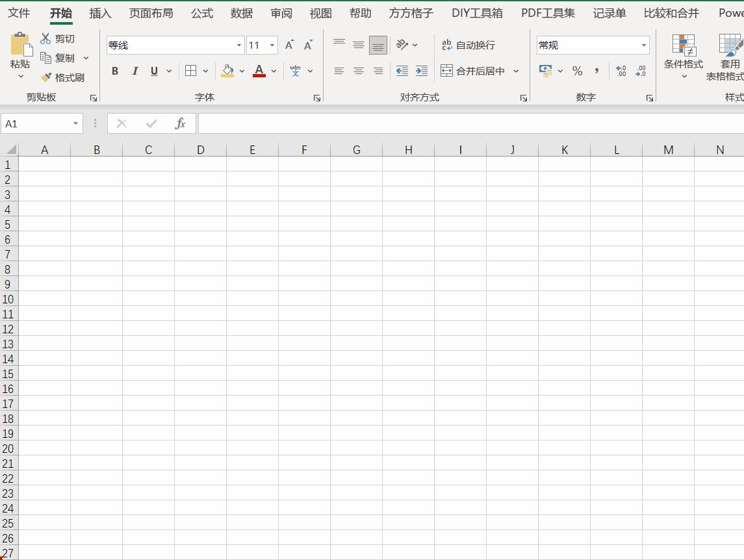
Task: Click Merge and Center (合并后居中) button
Action: point(474,71)
